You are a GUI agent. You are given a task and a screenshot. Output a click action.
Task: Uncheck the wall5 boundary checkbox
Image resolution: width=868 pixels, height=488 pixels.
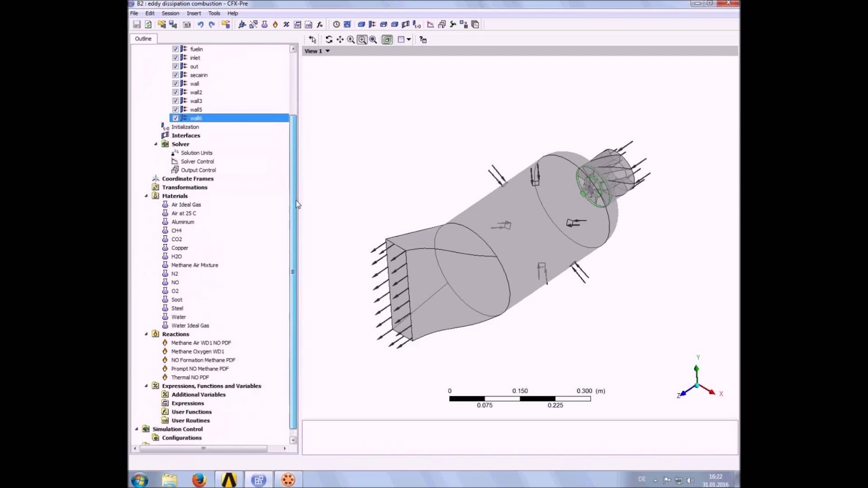point(175,110)
